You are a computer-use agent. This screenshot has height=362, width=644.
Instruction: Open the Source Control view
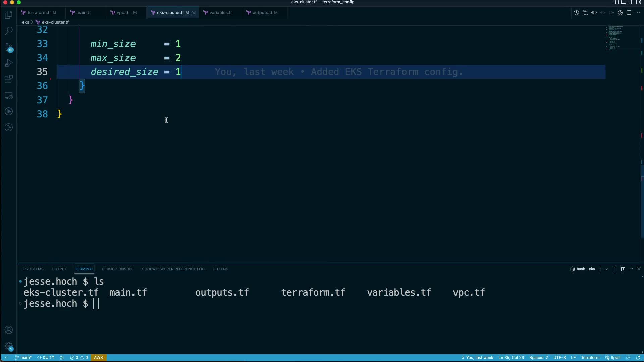[x=9, y=47]
